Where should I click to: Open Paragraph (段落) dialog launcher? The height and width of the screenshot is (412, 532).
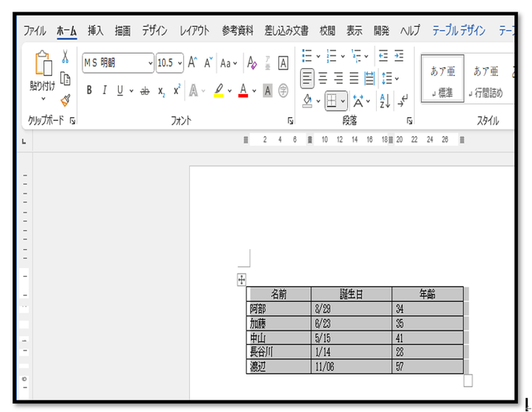(410, 121)
